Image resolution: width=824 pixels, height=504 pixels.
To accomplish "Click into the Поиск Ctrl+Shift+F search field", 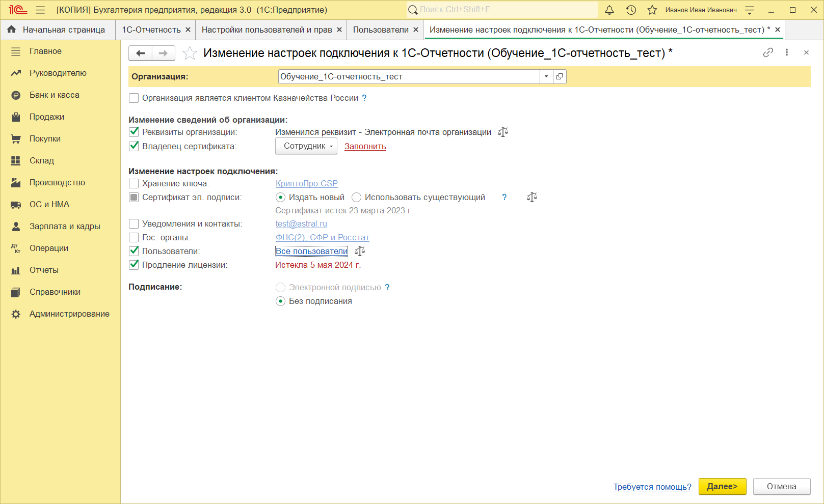I will pos(502,10).
